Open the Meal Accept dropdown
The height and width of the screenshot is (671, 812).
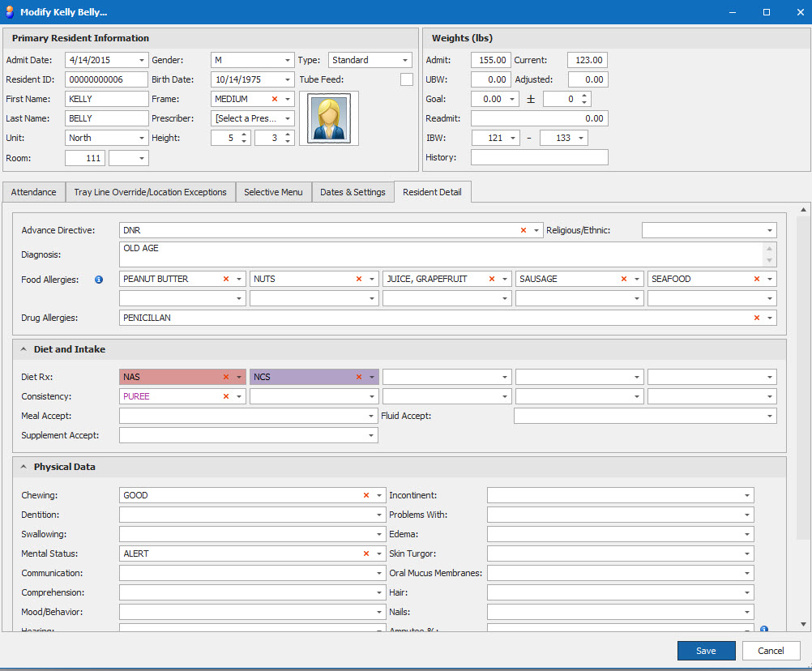[x=370, y=416]
